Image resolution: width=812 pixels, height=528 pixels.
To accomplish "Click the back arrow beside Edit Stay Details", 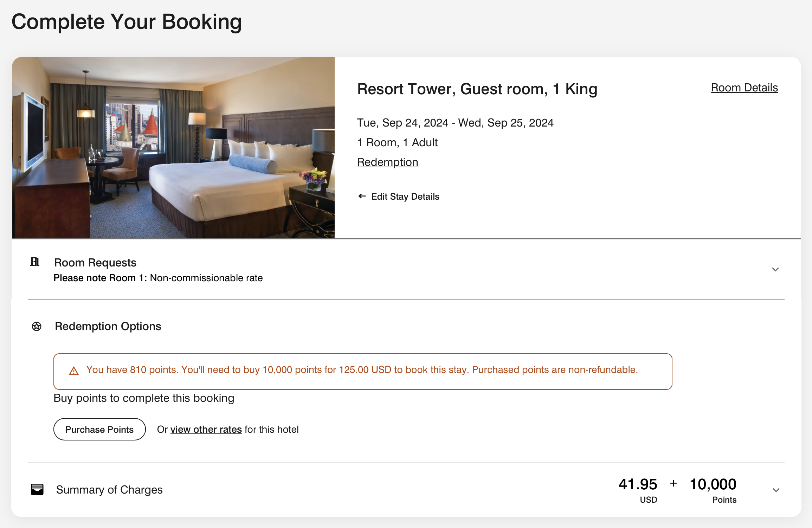I will click(362, 197).
